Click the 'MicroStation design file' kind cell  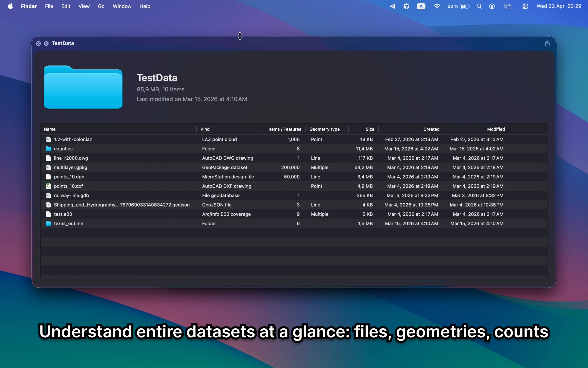coord(228,177)
